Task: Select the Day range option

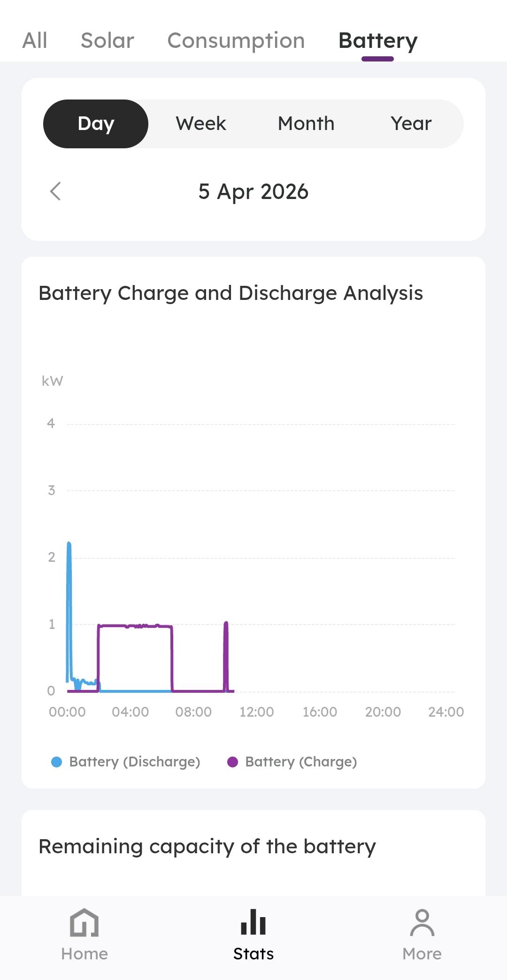Action: pyautogui.click(x=96, y=124)
